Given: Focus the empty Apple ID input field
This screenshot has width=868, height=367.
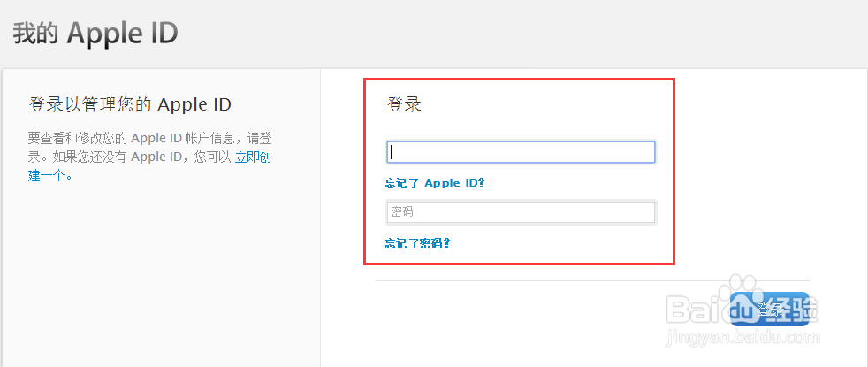Looking at the screenshot, I should click(x=521, y=152).
